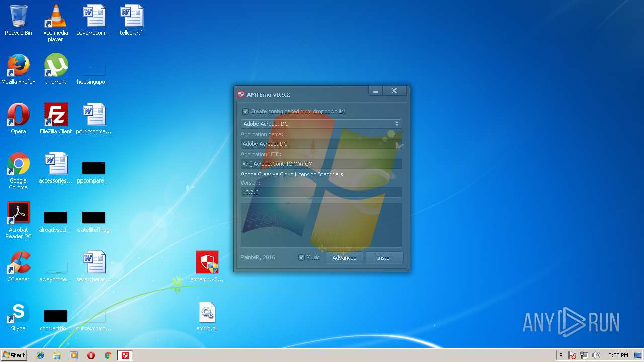Open politicshome document icon
Viewport: 644px width, 362px height.
click(x=94, y=119)
